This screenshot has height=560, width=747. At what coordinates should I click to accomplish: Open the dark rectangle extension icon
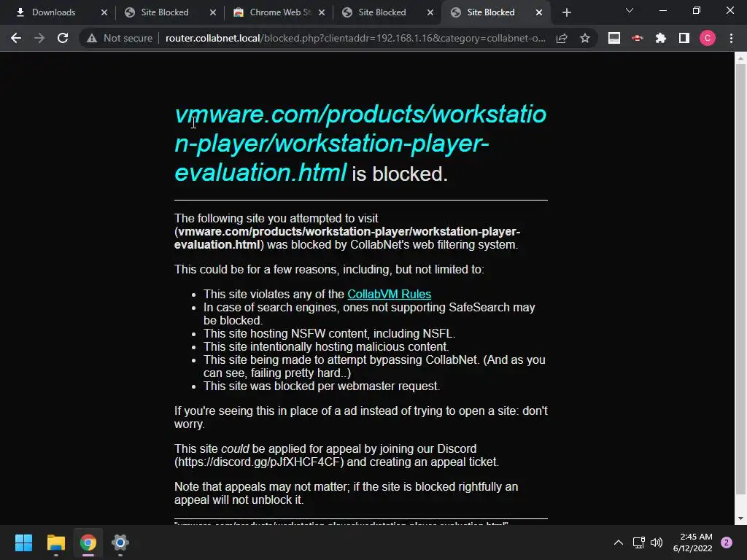[x=614, y=38]
